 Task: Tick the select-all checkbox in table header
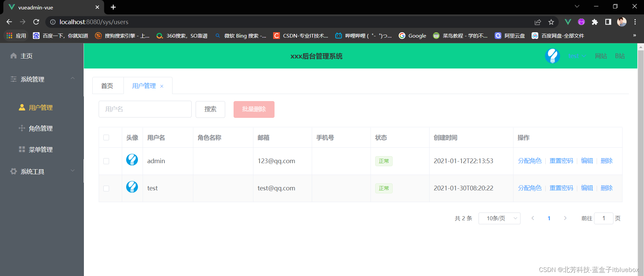[x=106, y=138]
